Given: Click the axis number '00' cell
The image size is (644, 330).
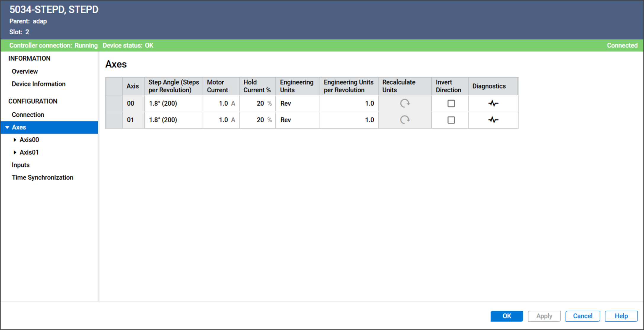Looking at the screenshot, I should 133,103.
